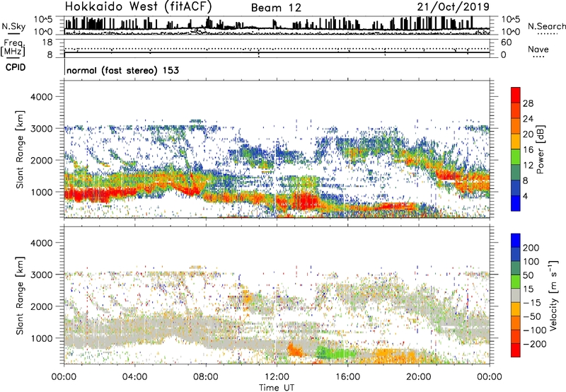Click the '12:00' time tick label
Viewport: 566px width, 392px height.
click(x=277, y=377)
